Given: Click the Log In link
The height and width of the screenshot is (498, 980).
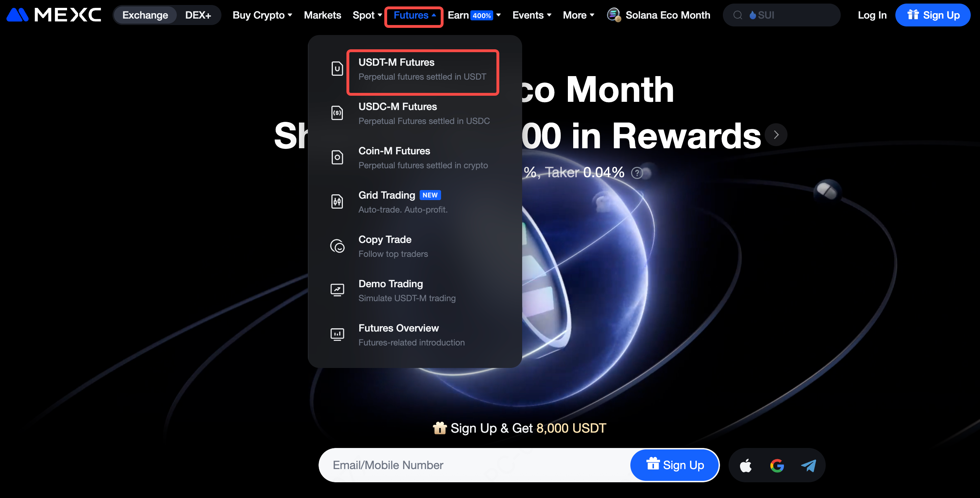Looking at the screenshot, I should (x=872, y=15).
